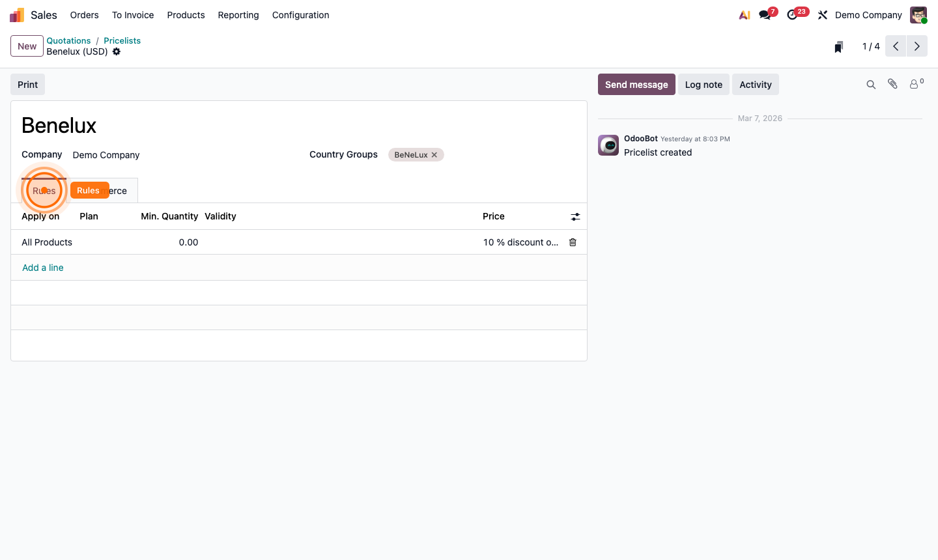
Task: Delete the All Products rule via trash icon
Action: (x=573, y=242)
